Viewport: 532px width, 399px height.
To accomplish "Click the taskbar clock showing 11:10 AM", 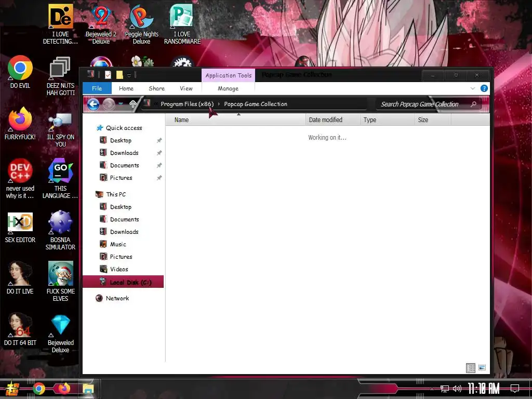I will click(x=484, y=389).
